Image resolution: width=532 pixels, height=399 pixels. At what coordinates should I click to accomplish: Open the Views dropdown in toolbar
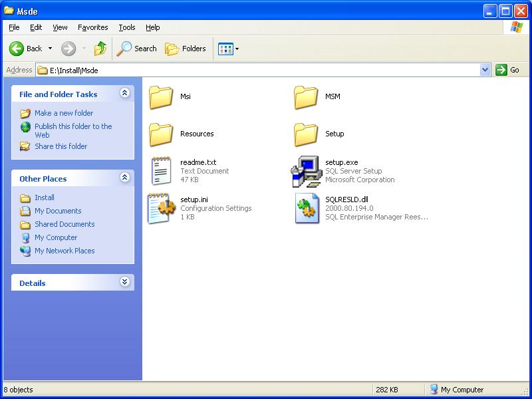pos(229,49)
